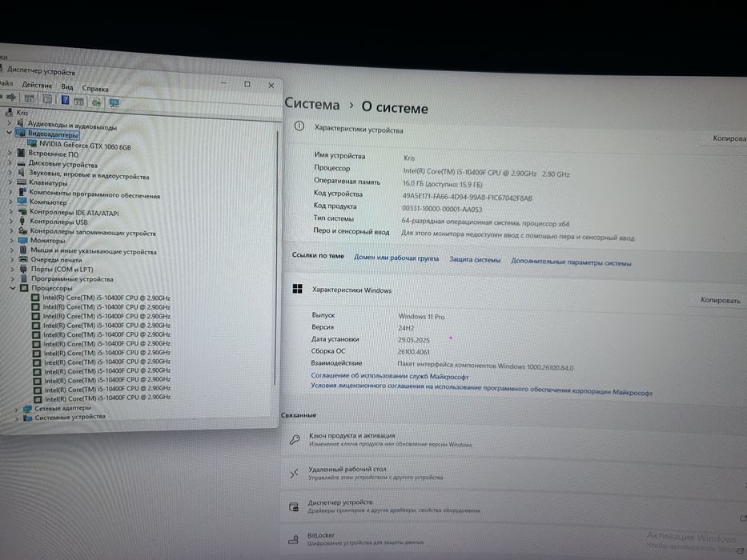Collapse the Видеоадаптеры node
The width and height of the screenshot is (747, 560).
tap(9, 133)
